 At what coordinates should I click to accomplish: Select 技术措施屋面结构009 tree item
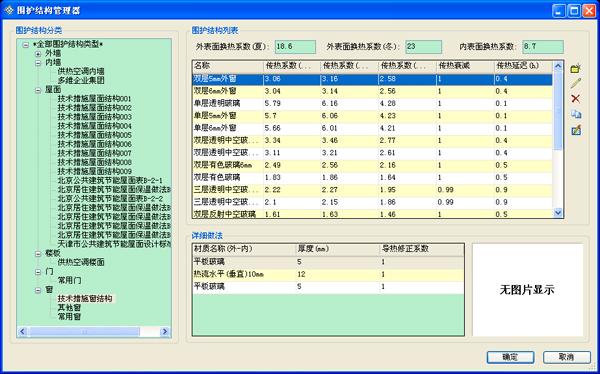click(95, 171)
